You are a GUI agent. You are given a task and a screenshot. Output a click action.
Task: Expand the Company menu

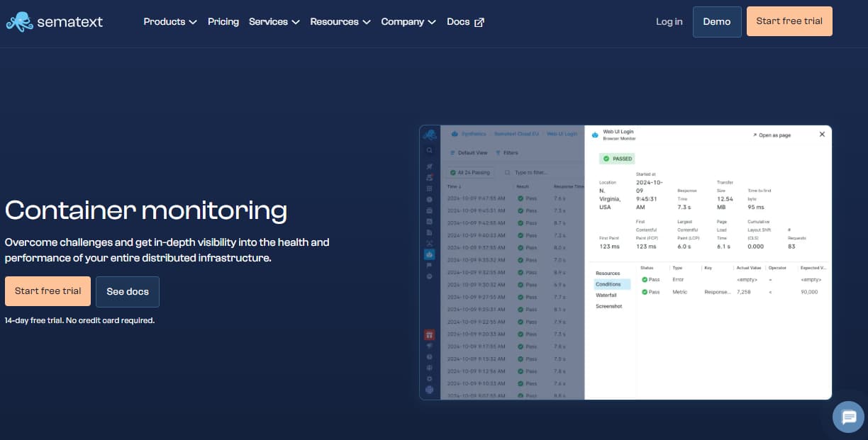coord(408,22)
